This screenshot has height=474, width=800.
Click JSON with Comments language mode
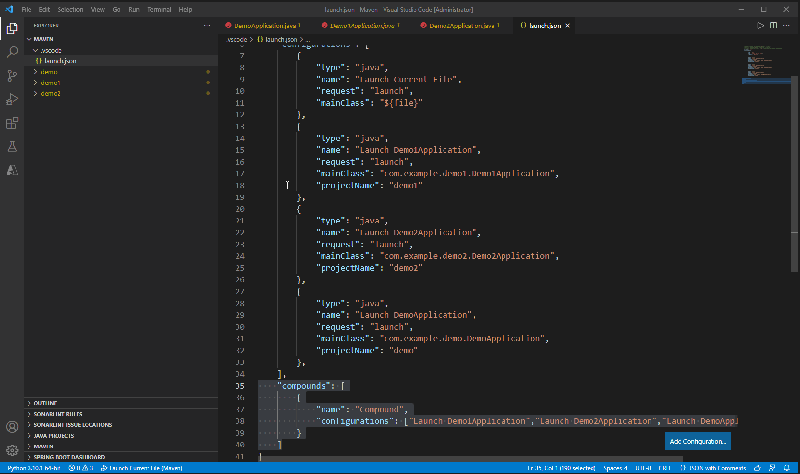click(x=713, y=468)
